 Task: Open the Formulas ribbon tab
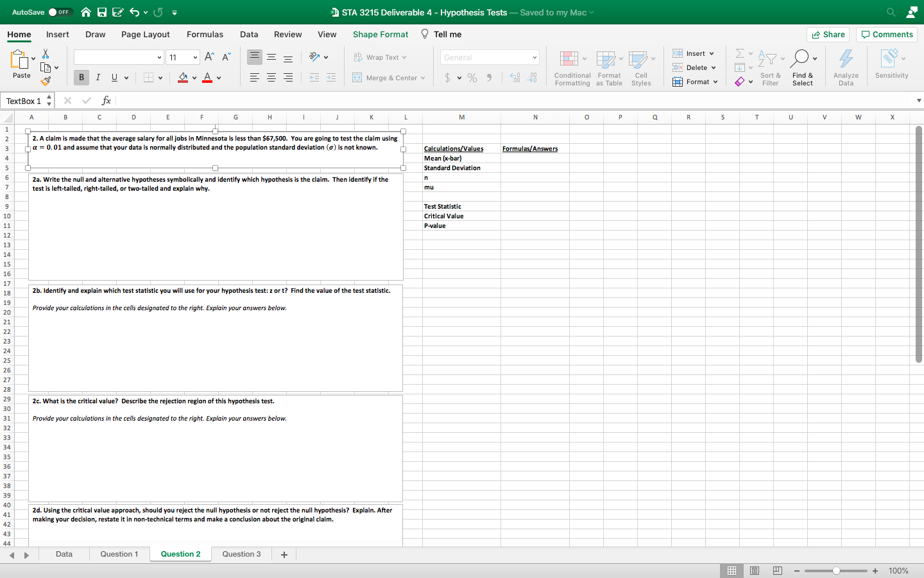(x=205, y=35)
